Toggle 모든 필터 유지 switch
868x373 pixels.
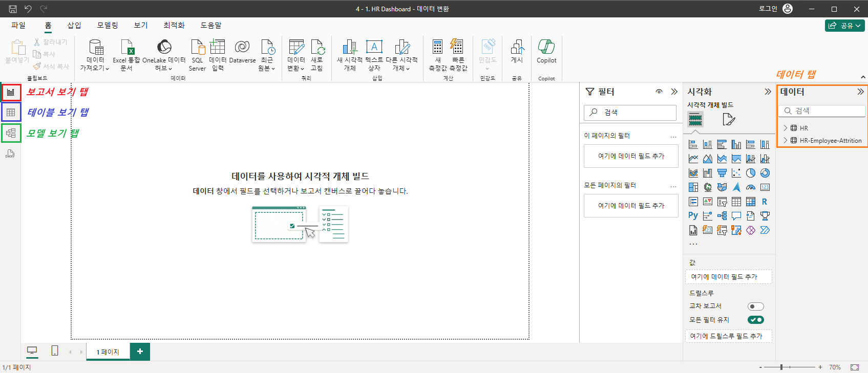(755, 320)
